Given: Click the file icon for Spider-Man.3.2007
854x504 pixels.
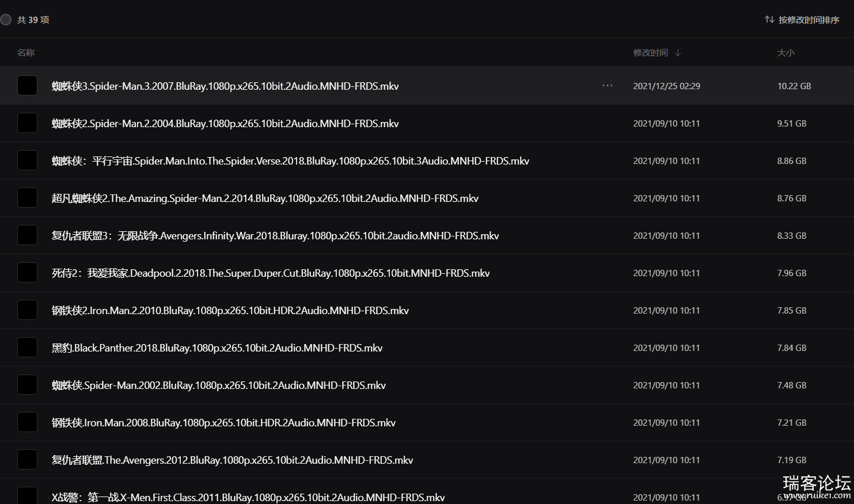Looking at the screenshot, I should pos(27,86).
